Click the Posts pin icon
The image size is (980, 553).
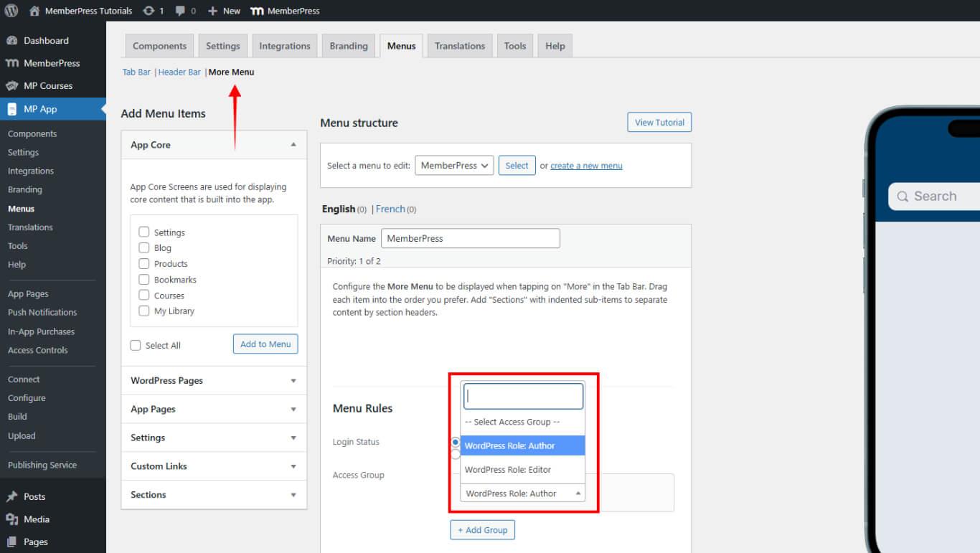tap(11, 496)
